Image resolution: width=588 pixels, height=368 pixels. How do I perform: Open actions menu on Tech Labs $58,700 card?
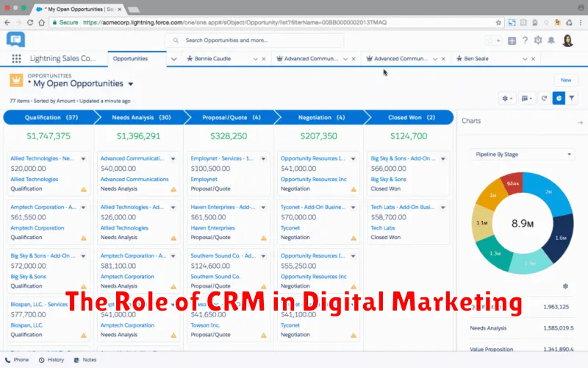click(x=443, y=208)
